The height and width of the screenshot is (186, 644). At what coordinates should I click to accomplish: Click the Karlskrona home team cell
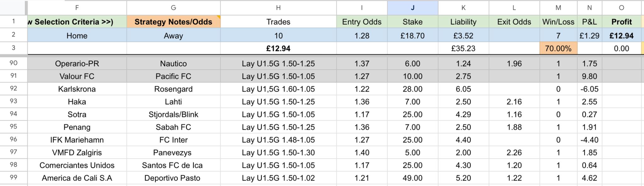[x=77, y=89]
